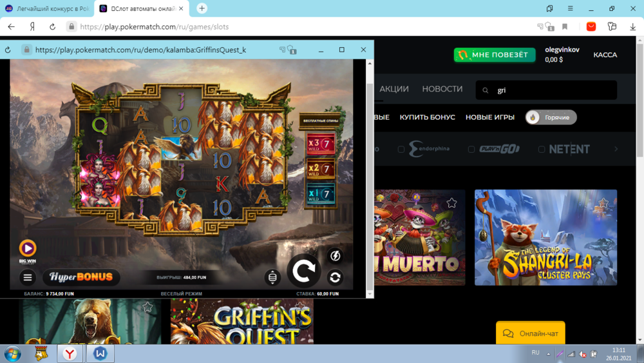Screen dimensions: 644x363
Task: Toggle turbo spin lightning icon
Action: coord(335,256)
